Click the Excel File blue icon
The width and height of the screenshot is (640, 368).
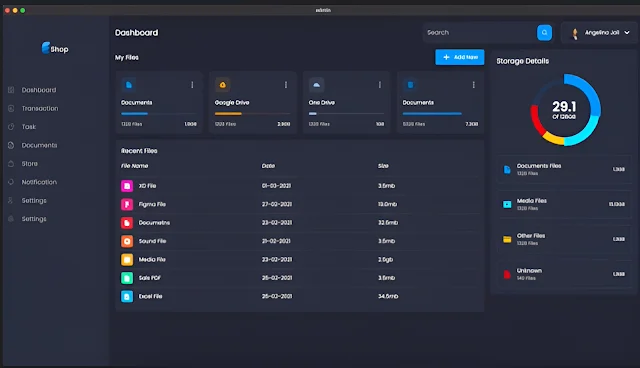click(x=127, y=296)
